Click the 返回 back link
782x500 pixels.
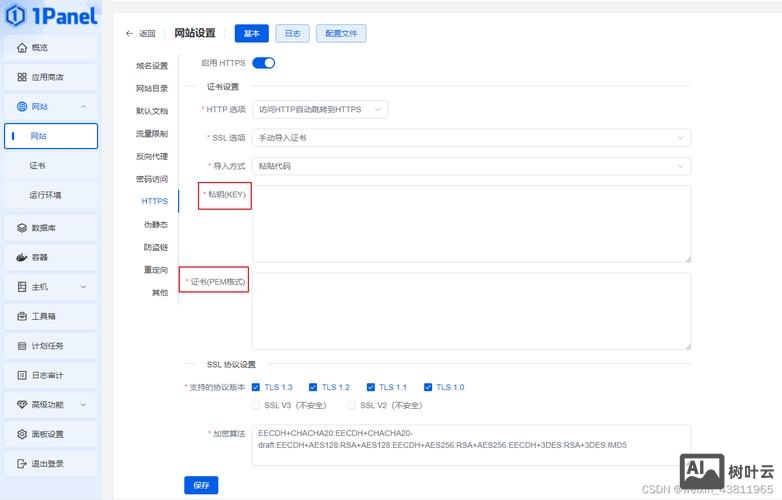click(x=147, y=33)
